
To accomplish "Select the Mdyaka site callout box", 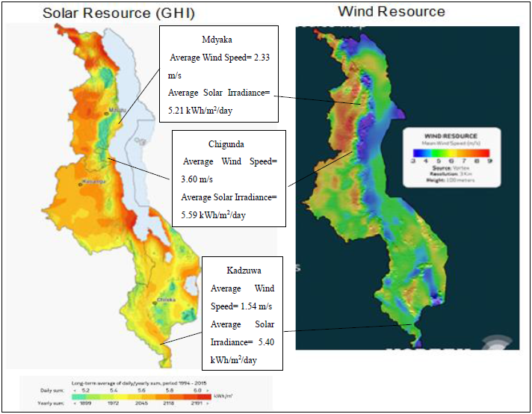I will point(218,74).
